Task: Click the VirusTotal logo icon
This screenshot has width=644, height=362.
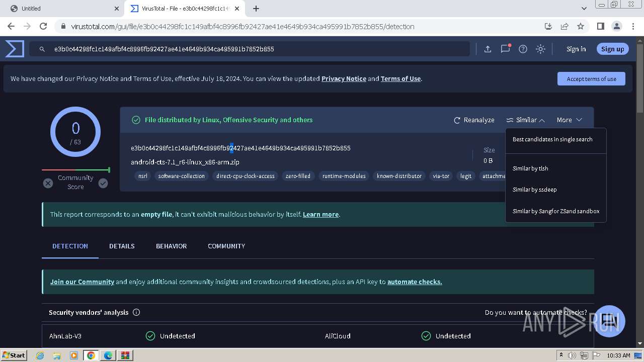Action: click(x=15, y=49)
